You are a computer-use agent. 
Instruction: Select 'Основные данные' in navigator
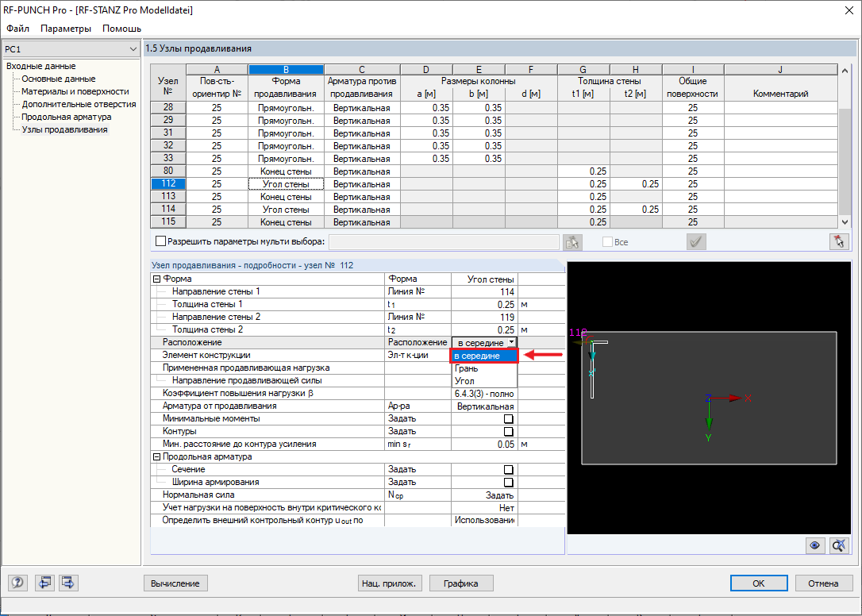tap(58, 79)
